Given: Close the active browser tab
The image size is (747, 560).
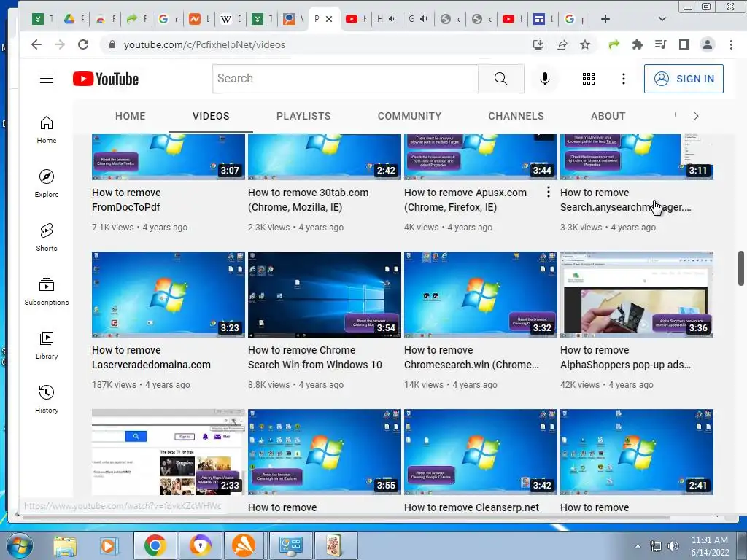Looking at the screenshot, I should (x=329, y=19).
